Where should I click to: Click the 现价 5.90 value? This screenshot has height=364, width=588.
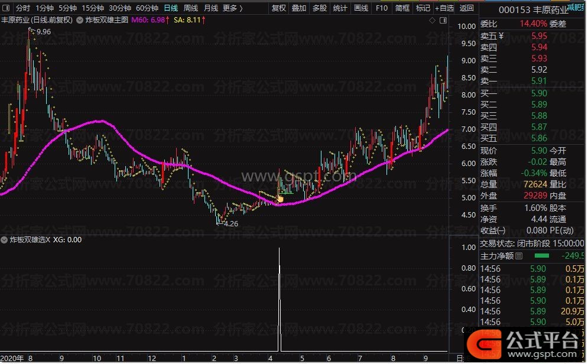[540, 151]
